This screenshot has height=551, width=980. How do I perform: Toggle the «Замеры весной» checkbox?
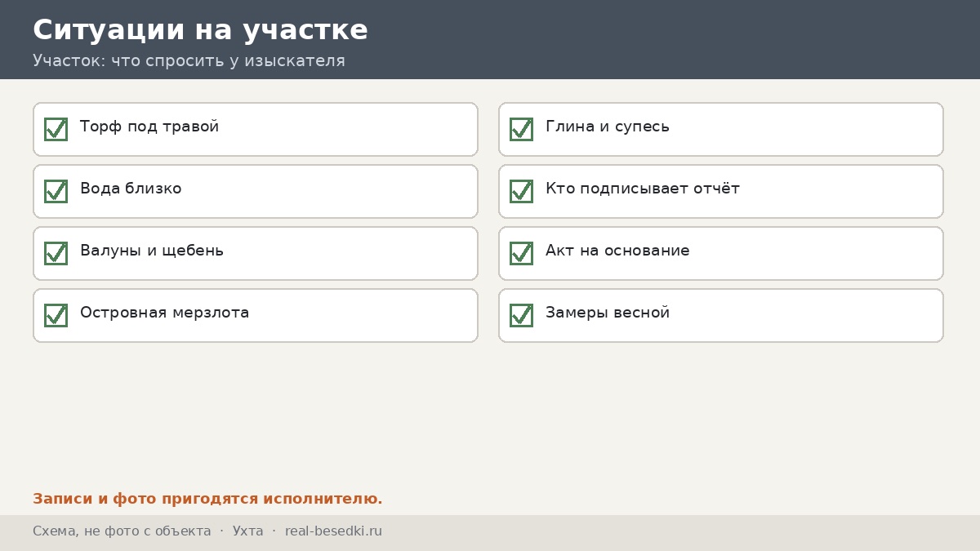[521, 315]
